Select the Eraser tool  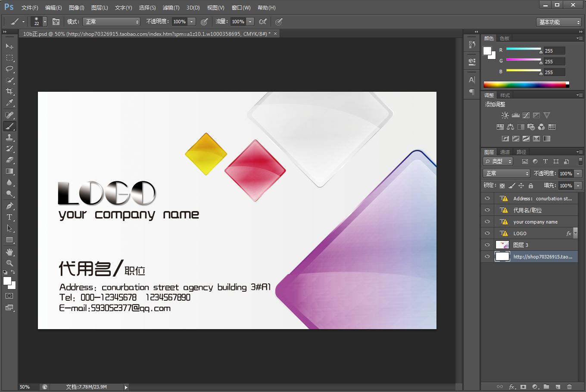click(9, 160)
